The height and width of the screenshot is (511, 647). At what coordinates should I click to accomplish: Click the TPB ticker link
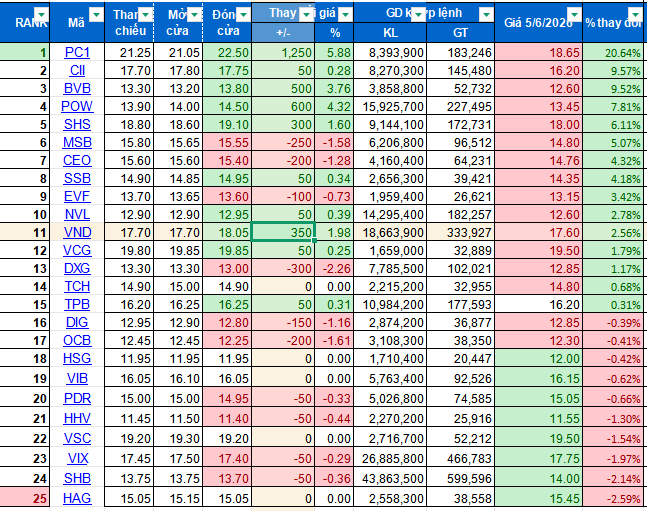77,304
